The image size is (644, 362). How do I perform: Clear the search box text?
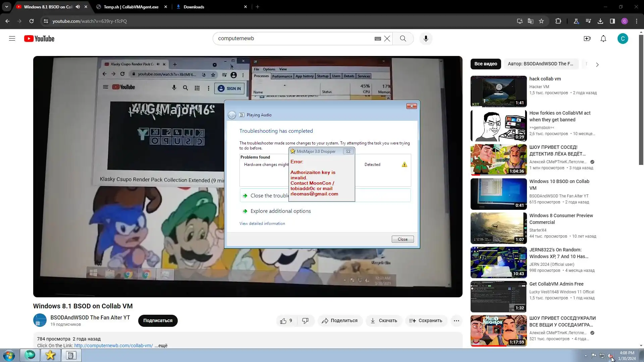point(387,39)
